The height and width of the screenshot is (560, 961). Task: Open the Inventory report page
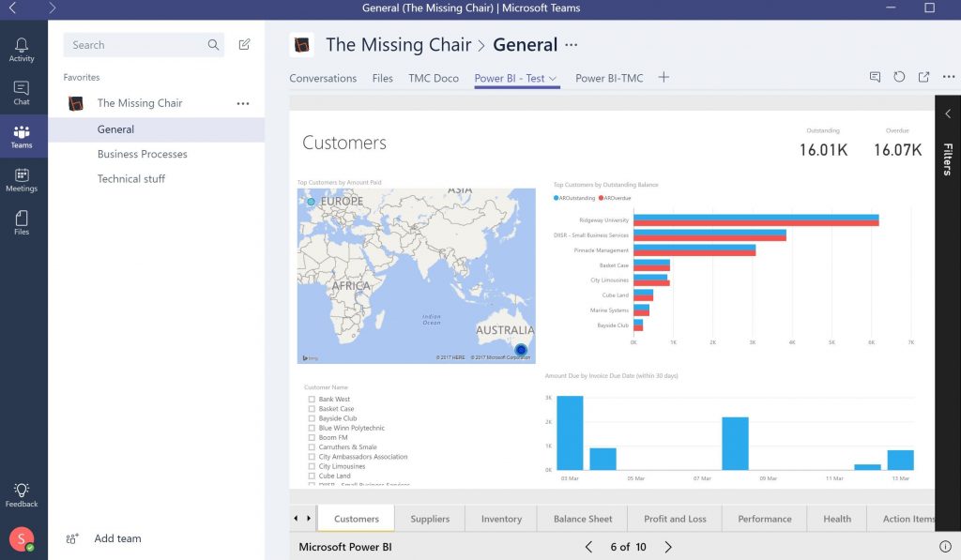[x=501, y=519]
